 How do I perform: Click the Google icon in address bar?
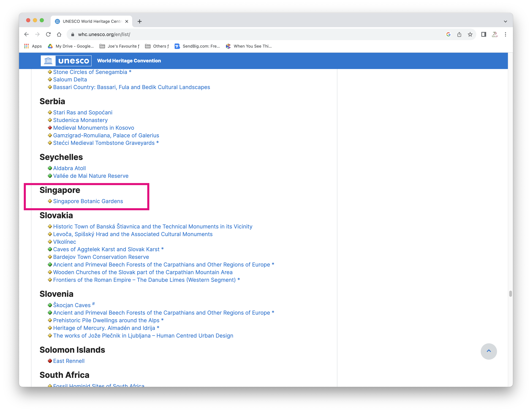click(x=448, y=34)
